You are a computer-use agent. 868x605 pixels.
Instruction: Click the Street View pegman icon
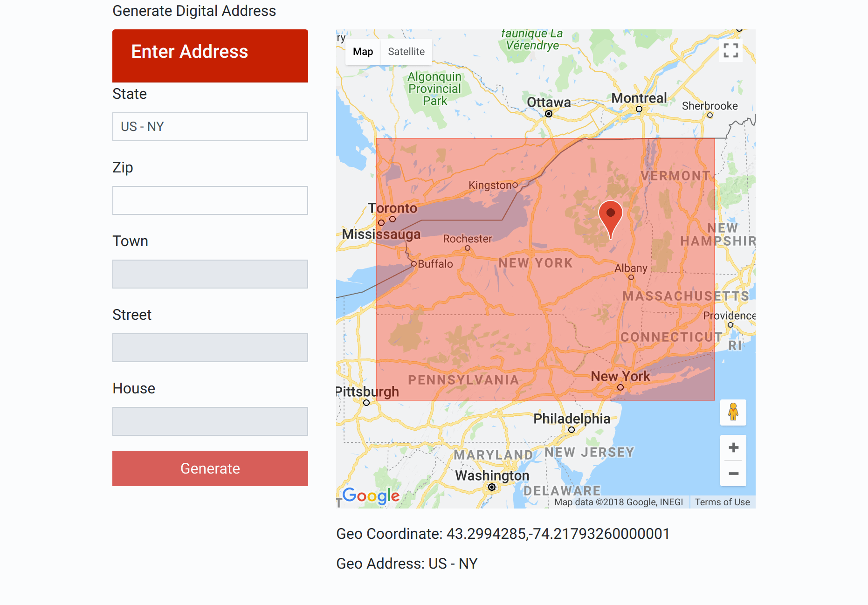(733, 412)
